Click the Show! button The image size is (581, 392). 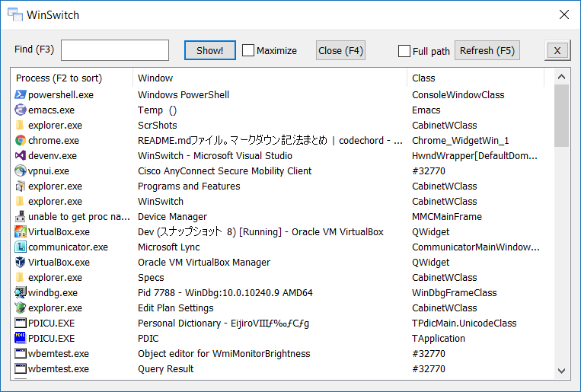209,50
